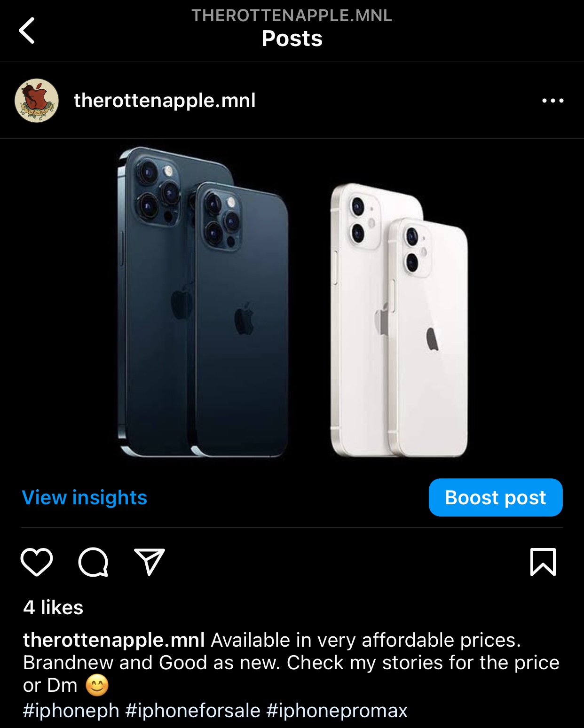The height and width of the screenshot is (728, 584).
Task: Open comments via speech bubble icon
Action: tap(93, 562)
